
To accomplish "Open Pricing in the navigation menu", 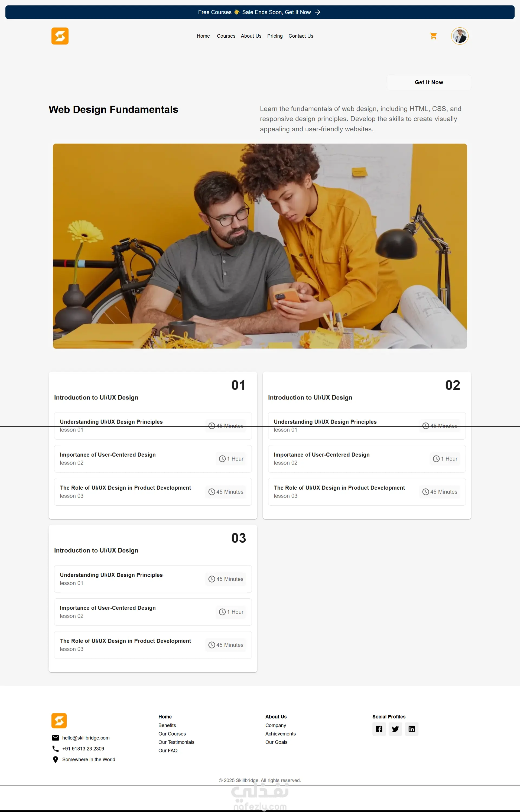I will coord(275,36).
